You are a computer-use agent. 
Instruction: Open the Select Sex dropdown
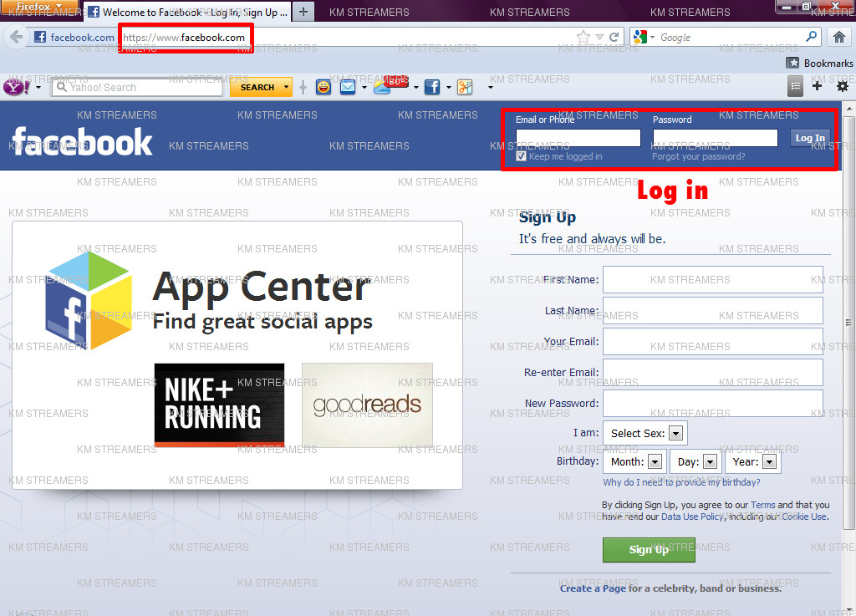(x=645, y=433)
